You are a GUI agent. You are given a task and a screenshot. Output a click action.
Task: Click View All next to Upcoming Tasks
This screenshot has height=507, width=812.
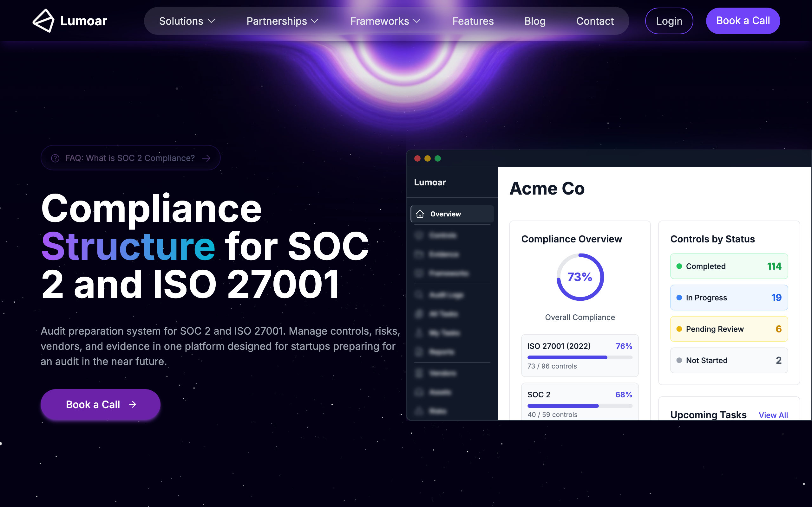pyautogui.click(x=773, y=415)
